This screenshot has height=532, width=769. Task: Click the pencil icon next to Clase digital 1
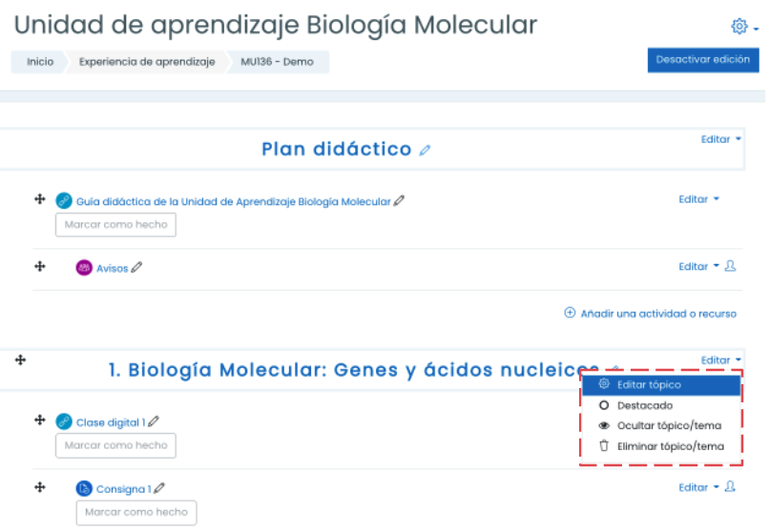[x=154, y=421]
